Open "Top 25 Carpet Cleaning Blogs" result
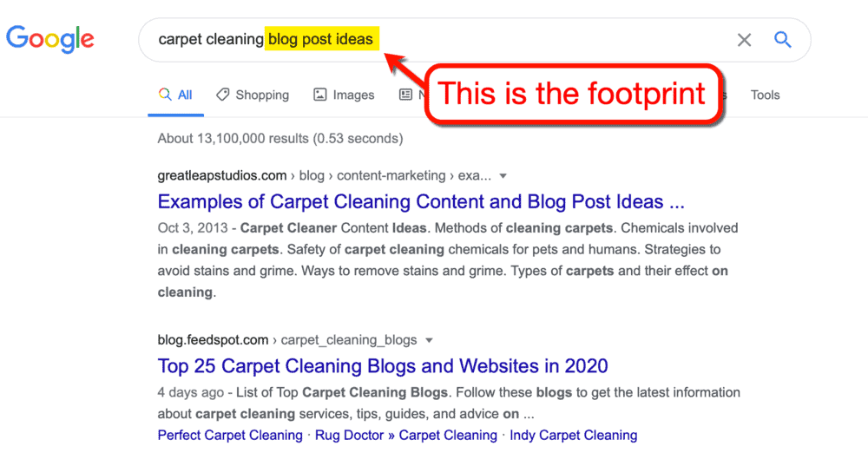Screen dimensions: 868x466 point(383,365)
